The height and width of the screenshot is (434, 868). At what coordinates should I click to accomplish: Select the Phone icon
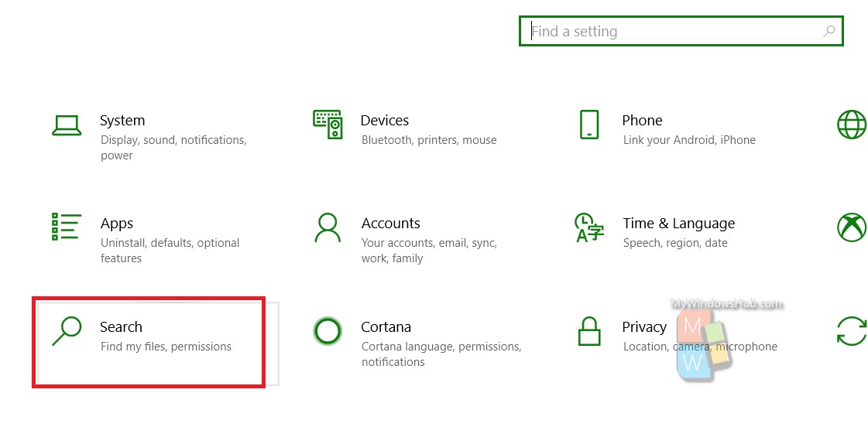tap(589, 125)
